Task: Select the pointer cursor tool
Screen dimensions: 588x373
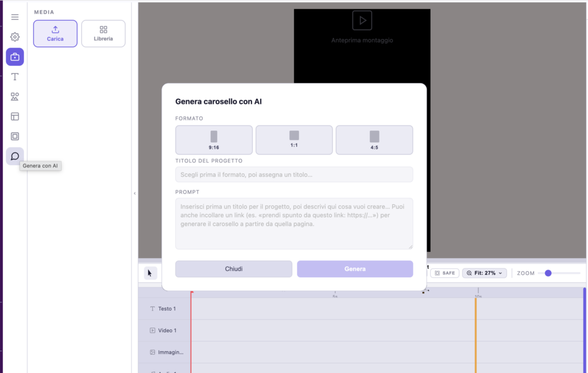Action: 150,273
